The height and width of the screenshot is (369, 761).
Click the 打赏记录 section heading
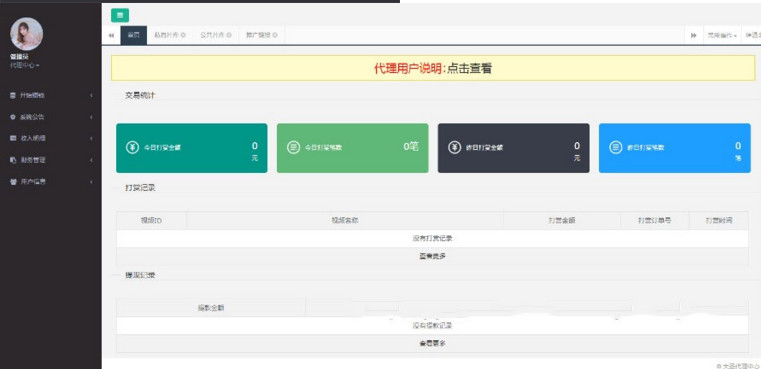140,188
